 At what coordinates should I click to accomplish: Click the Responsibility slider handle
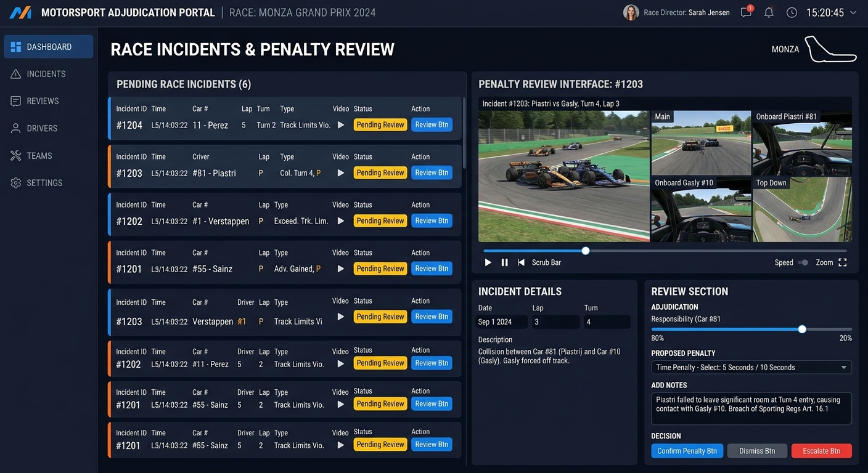point(802,329)
